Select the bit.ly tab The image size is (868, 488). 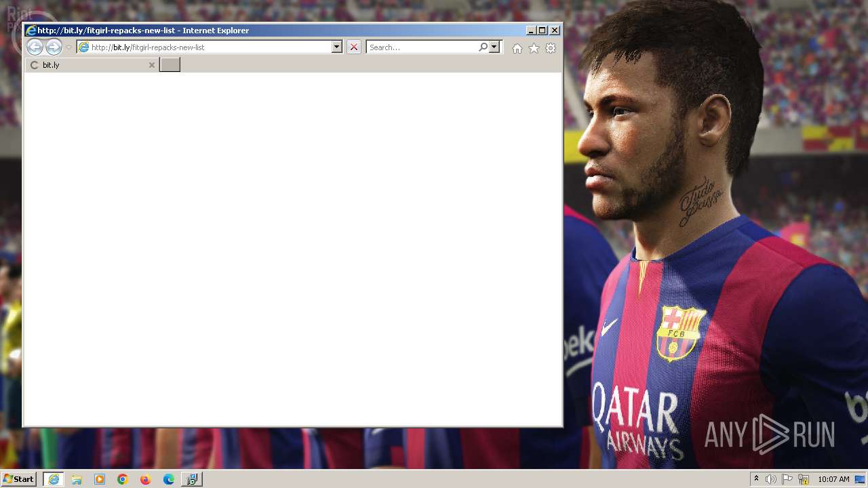[x=92, y=64]
